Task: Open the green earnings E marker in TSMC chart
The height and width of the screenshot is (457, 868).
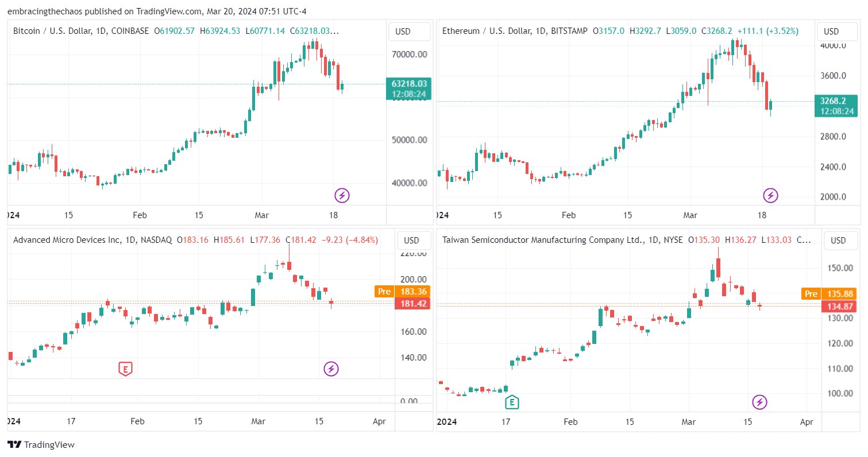Action: coord(512,402)
